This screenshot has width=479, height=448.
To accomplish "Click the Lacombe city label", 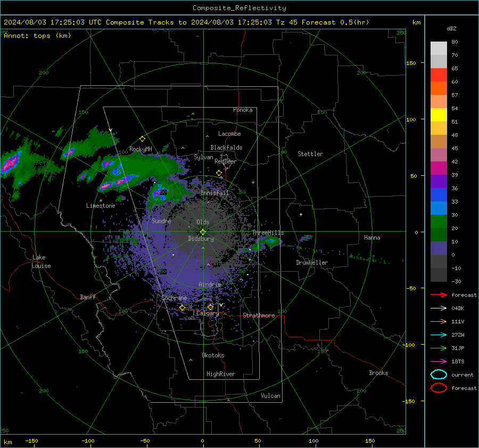I will pos(229,134).
